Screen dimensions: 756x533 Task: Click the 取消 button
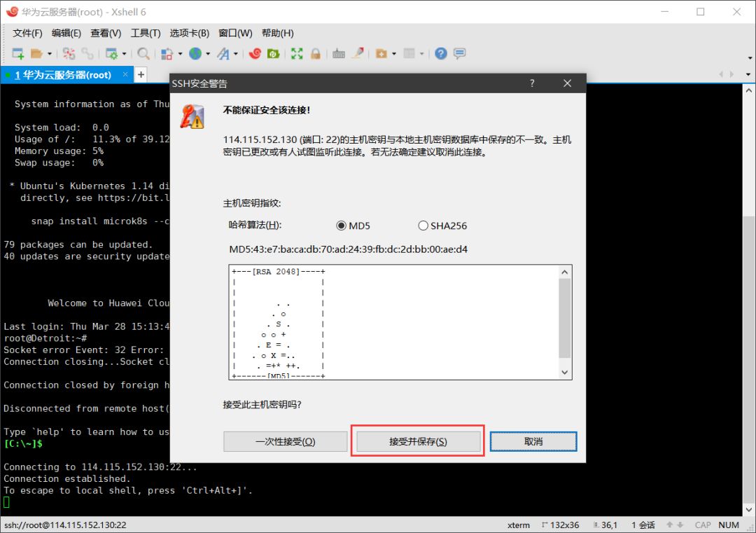533,441
